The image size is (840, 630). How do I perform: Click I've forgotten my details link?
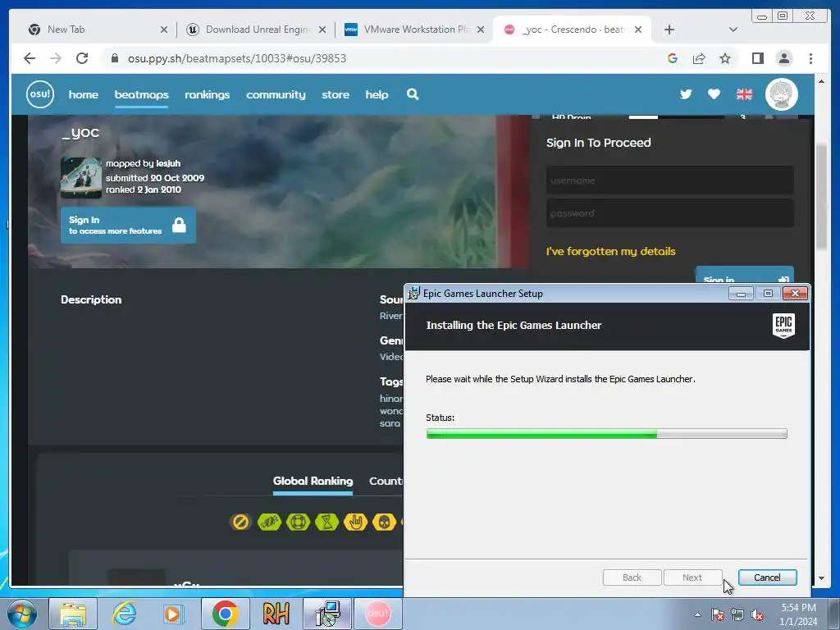point(610,251)
